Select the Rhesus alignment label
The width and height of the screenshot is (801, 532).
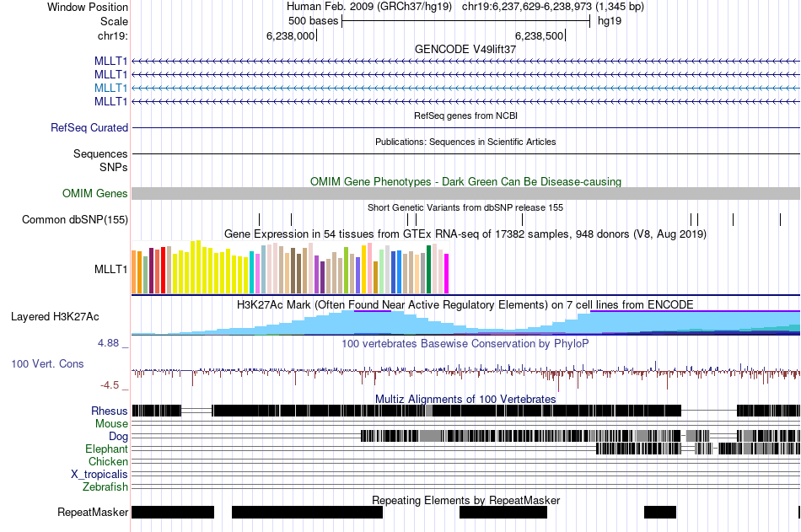point(110,411)
